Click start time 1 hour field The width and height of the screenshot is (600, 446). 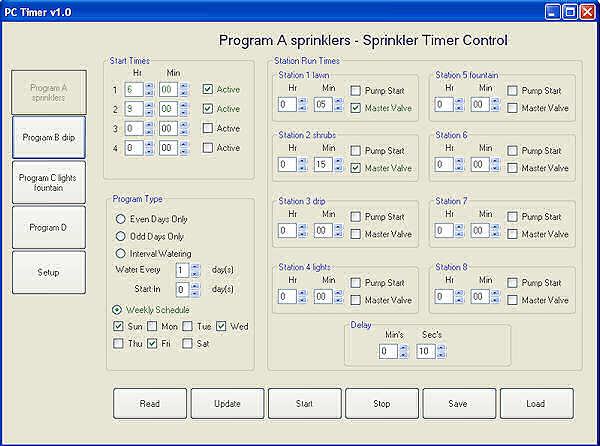(134, 90)
